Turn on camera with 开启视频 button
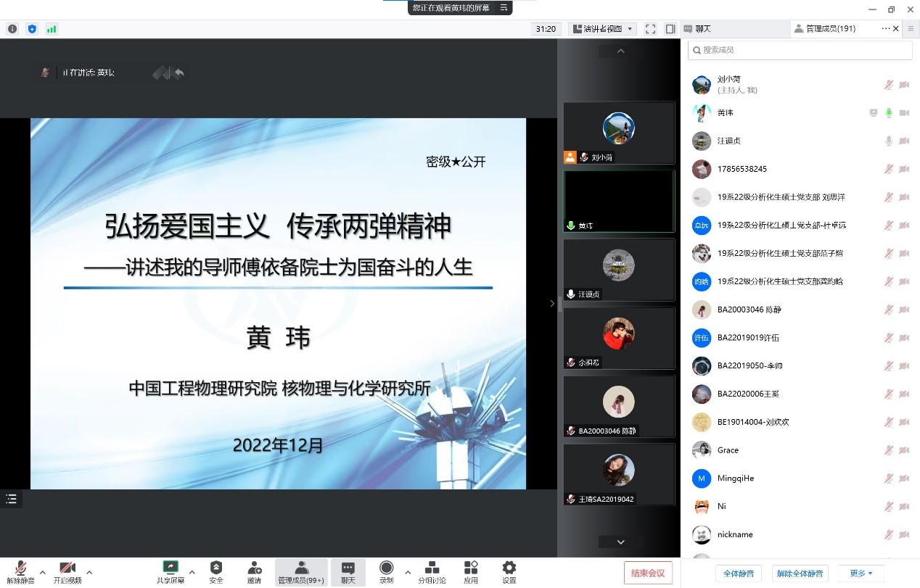The height and width of the screenshot is (588, 920). (x=67, y=571)
